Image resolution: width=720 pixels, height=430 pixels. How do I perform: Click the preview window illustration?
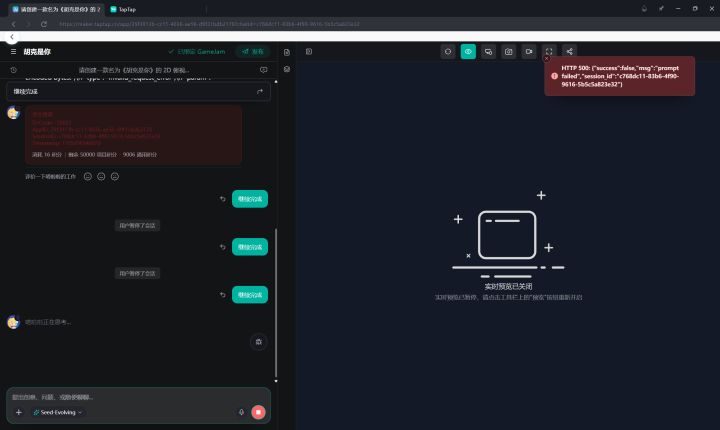click(x=507, y=235)
